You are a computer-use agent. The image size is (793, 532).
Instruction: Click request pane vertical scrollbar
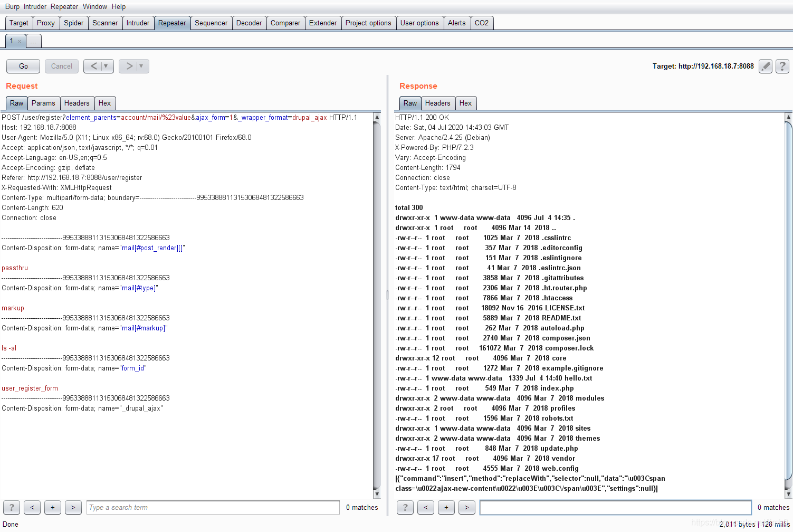click(x=377, y=305)
